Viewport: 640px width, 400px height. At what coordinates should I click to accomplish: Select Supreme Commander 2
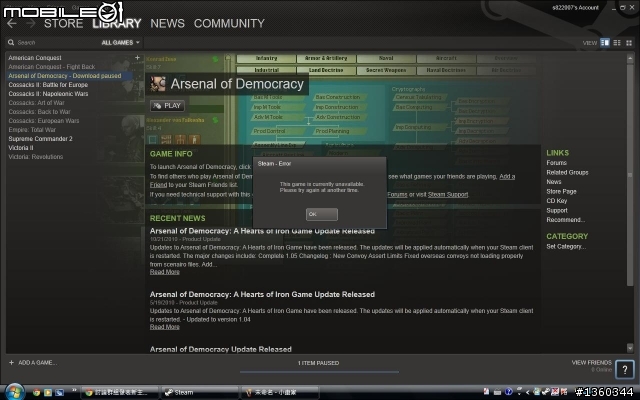click(40, 139)
